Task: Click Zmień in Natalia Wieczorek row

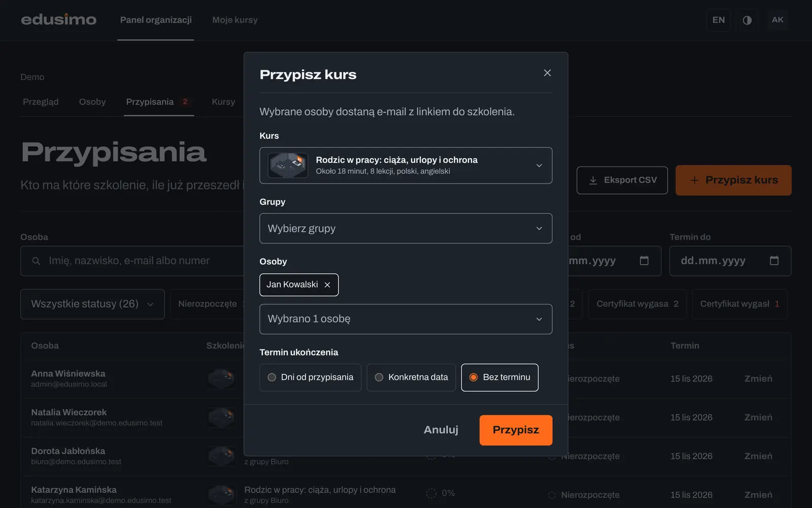Action: (758, 418)
